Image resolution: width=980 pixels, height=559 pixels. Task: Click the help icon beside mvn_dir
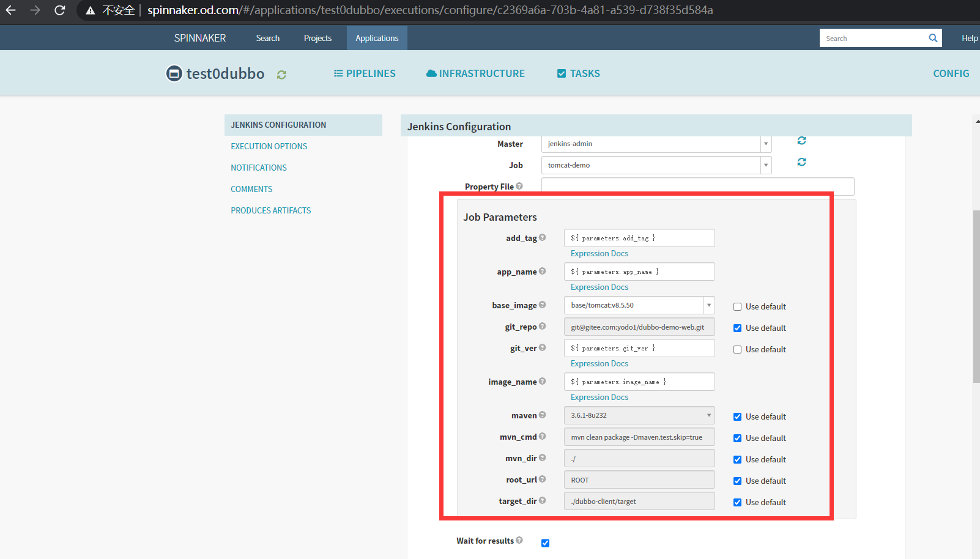click(542, 457)
